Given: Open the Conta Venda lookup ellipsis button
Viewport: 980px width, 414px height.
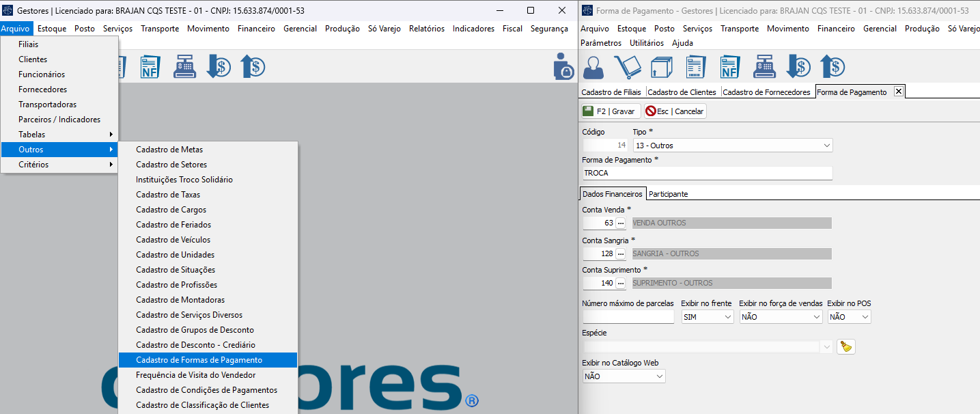Looking at the screenshot, I should (621, 223).
